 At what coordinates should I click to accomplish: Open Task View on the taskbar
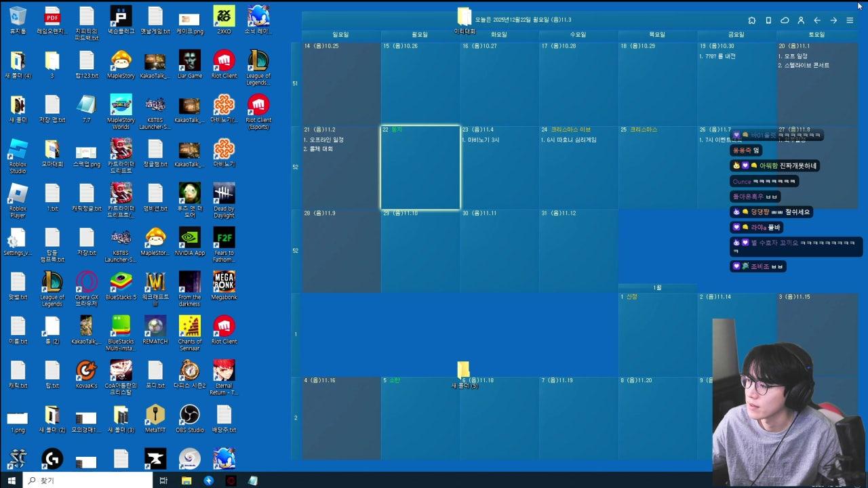click(163, 481)
